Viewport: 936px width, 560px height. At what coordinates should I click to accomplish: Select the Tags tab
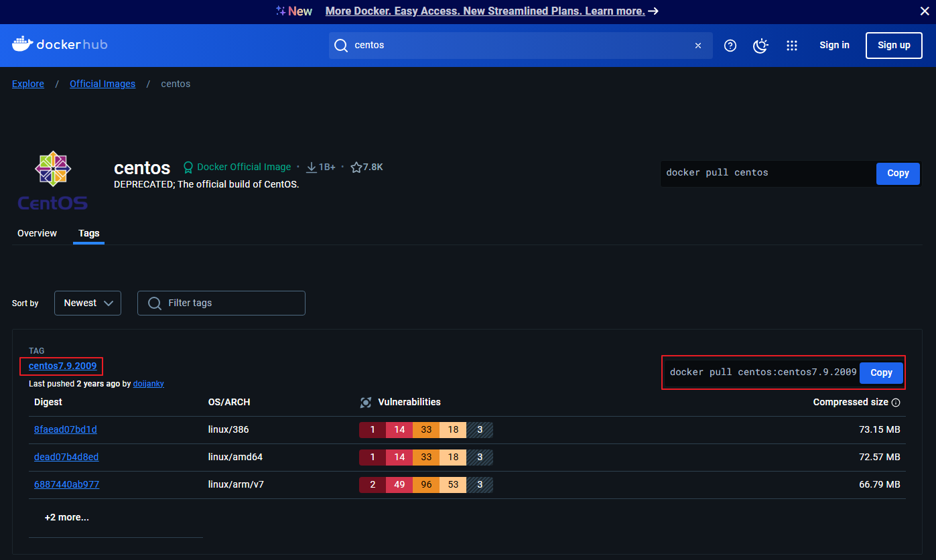89,233
